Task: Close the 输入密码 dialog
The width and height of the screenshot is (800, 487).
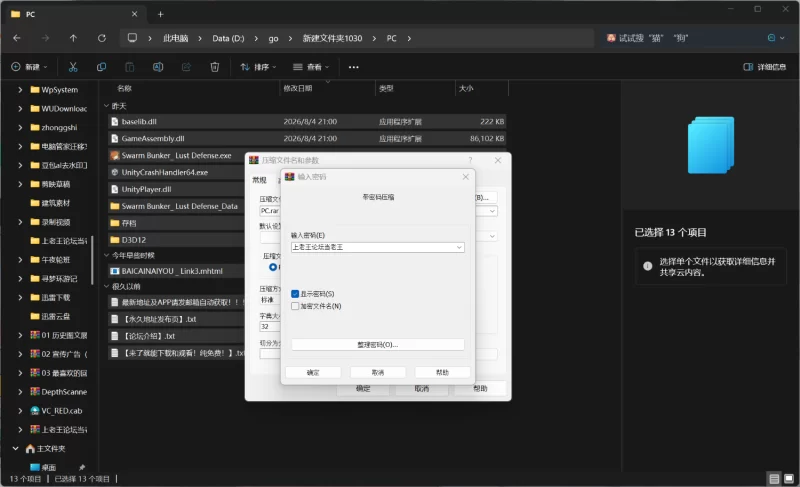Action: (x=465, y=176)
